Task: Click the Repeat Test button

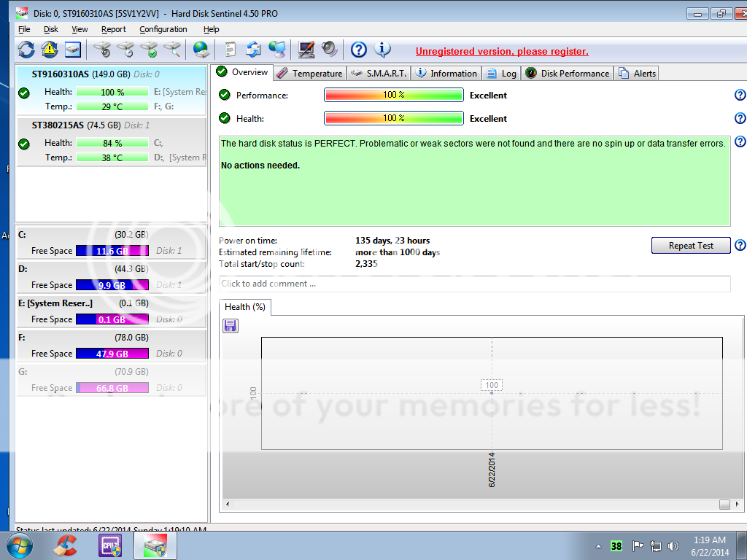Action: 690,246
